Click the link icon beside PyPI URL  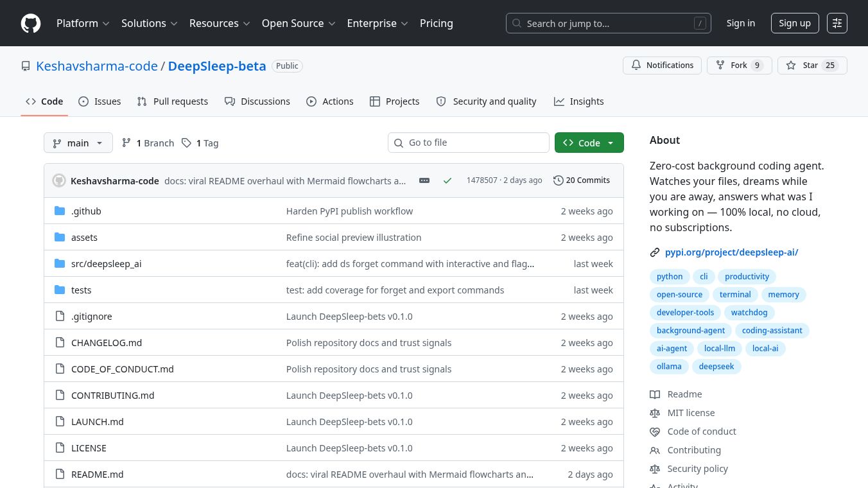(655, 252)
